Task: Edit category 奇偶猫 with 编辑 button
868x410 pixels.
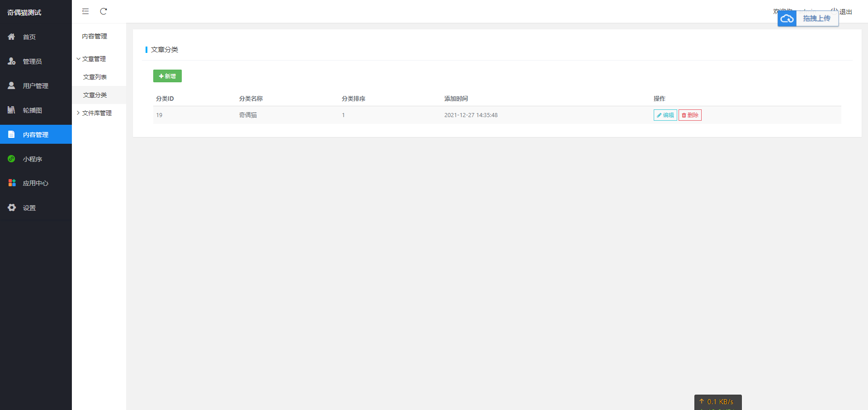Action: click(x=665, y=115)
